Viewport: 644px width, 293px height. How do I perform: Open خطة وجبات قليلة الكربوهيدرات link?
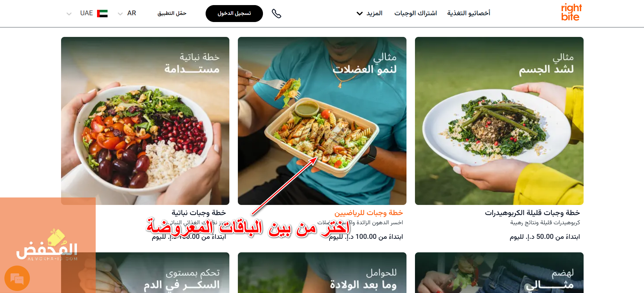click(532, 213)
